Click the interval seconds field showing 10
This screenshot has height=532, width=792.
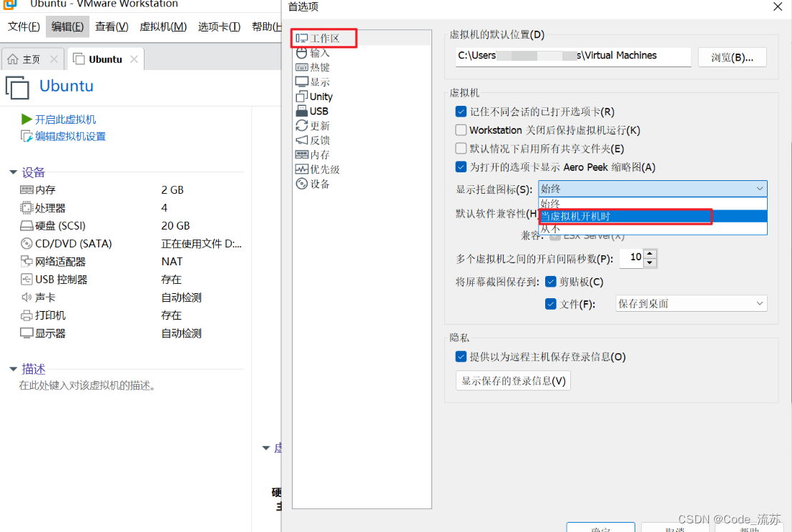click(631, 258)
